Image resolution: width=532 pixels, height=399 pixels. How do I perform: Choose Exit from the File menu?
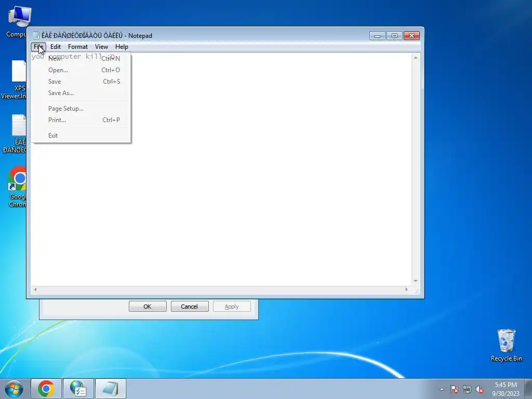click(81, 136)
